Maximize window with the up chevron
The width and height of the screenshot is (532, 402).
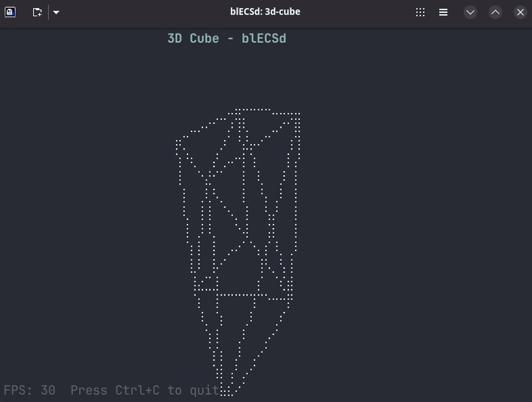point(495,12)
